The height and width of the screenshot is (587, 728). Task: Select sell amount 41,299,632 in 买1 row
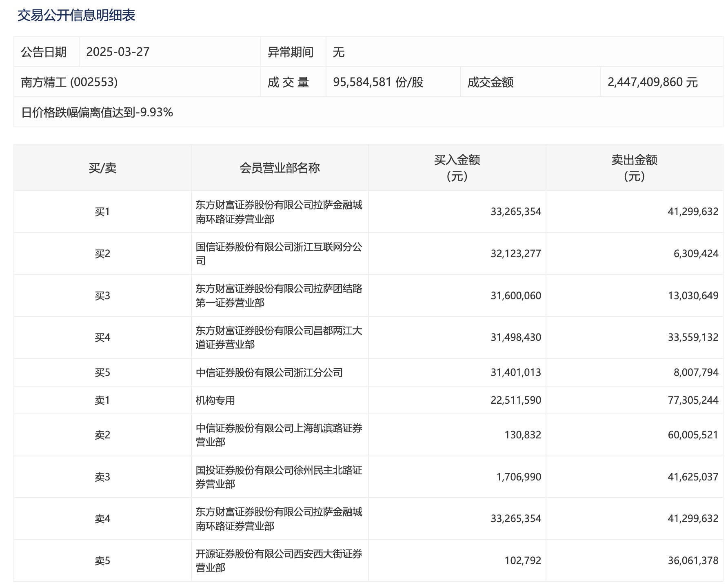(x=693, y=211)
